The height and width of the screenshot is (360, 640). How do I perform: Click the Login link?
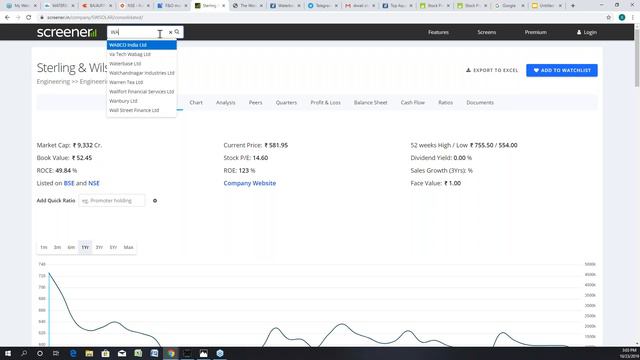click(x=587, y=32)
